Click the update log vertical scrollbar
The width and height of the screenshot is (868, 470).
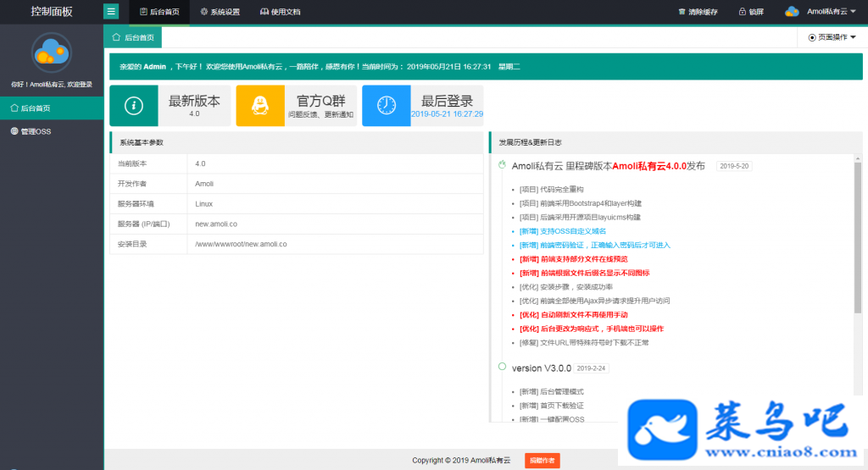[858, 238]
